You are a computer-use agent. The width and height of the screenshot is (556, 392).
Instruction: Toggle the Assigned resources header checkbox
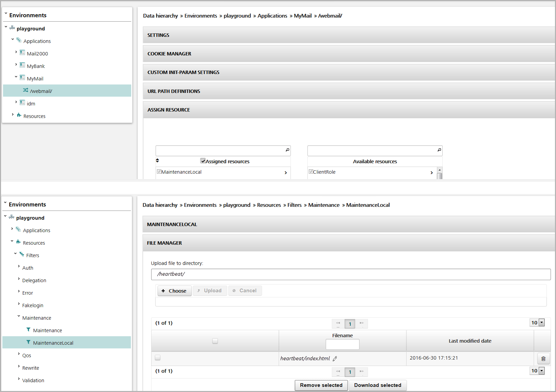[x=203, y=161]
